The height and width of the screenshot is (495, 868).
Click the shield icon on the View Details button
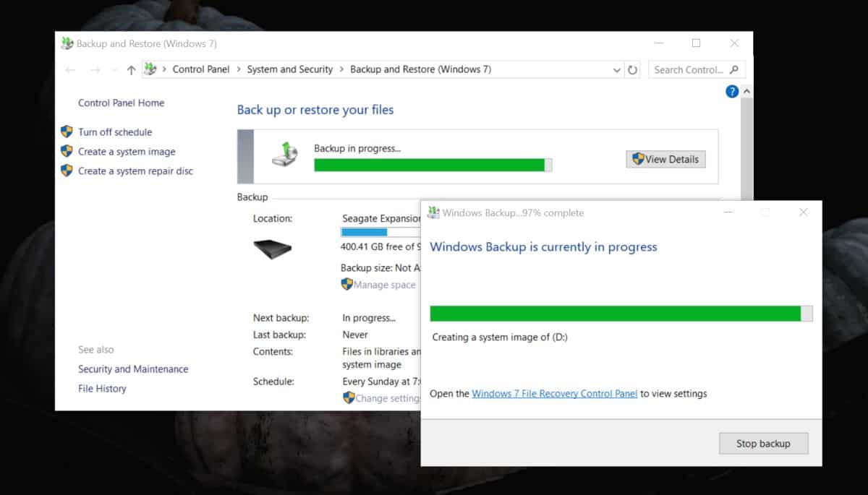click(637, 158)
